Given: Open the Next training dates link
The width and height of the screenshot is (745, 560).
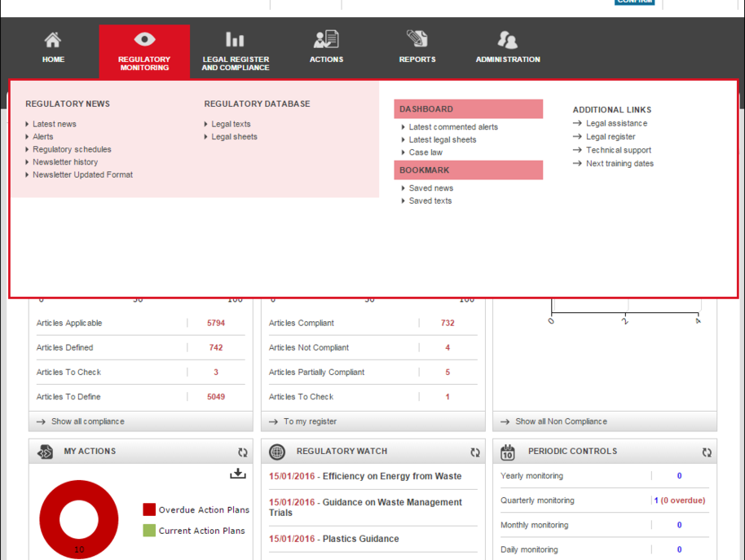Looking at the screenshot, I should 619,164.
